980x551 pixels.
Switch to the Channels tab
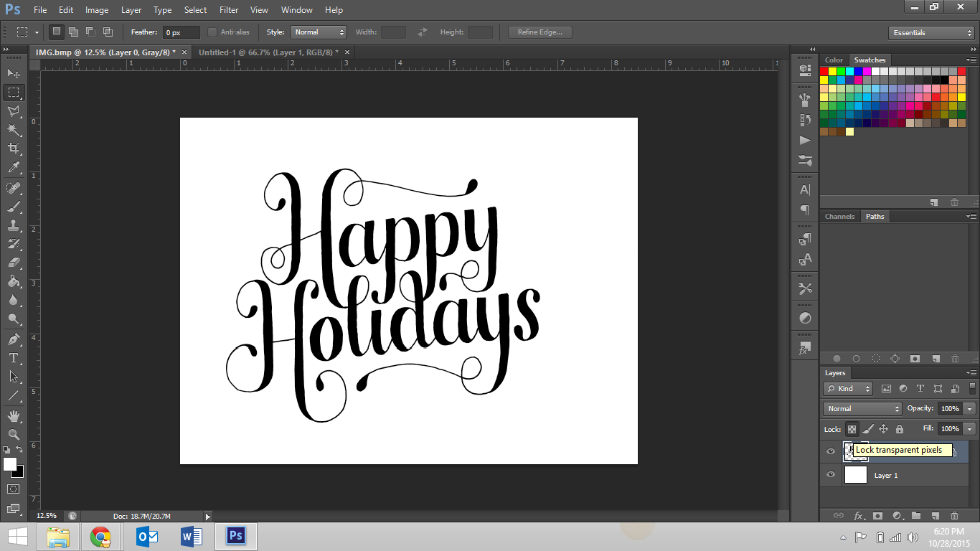(x=839, y=216)
